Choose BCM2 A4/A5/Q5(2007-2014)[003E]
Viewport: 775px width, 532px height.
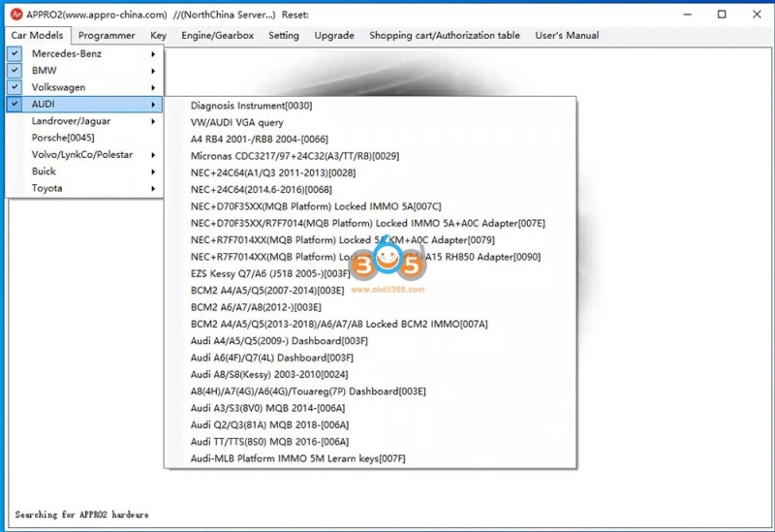pyautogui.click(x=370, y=291)
